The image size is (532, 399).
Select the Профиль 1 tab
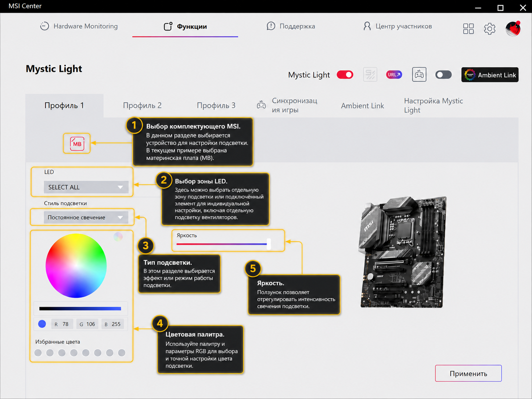(64, 106)
